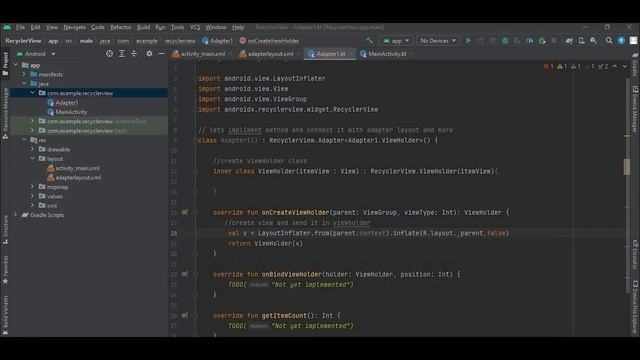
Task: Collapse the com.example.recyclerview package
Action: click(32, 93)
